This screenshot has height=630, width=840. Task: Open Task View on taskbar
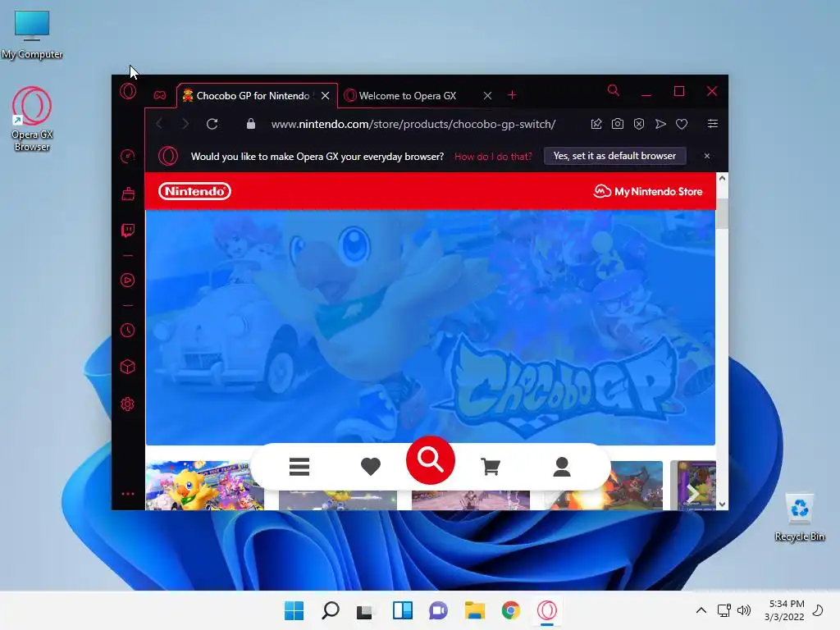[366, 610]
